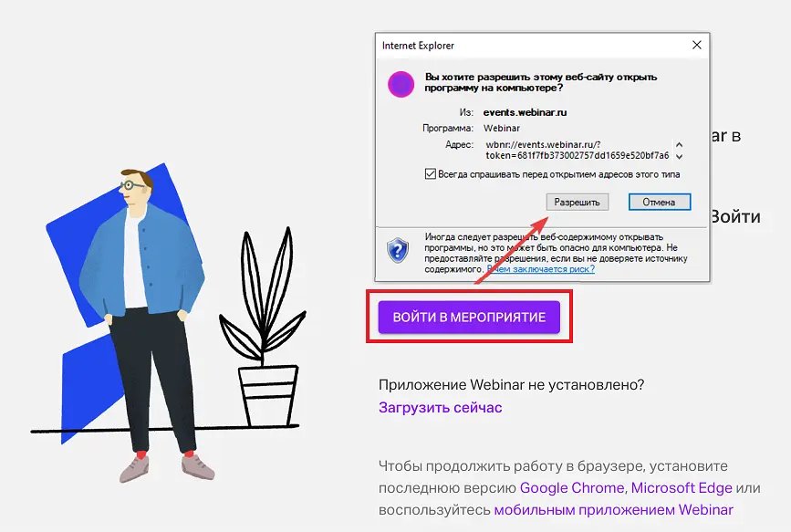
Task: Follow the Google Chrome link
Action: pyautogui.click(x=572, y=487)
